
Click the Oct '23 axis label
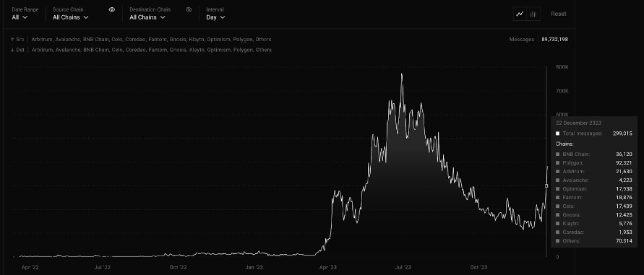478,267
